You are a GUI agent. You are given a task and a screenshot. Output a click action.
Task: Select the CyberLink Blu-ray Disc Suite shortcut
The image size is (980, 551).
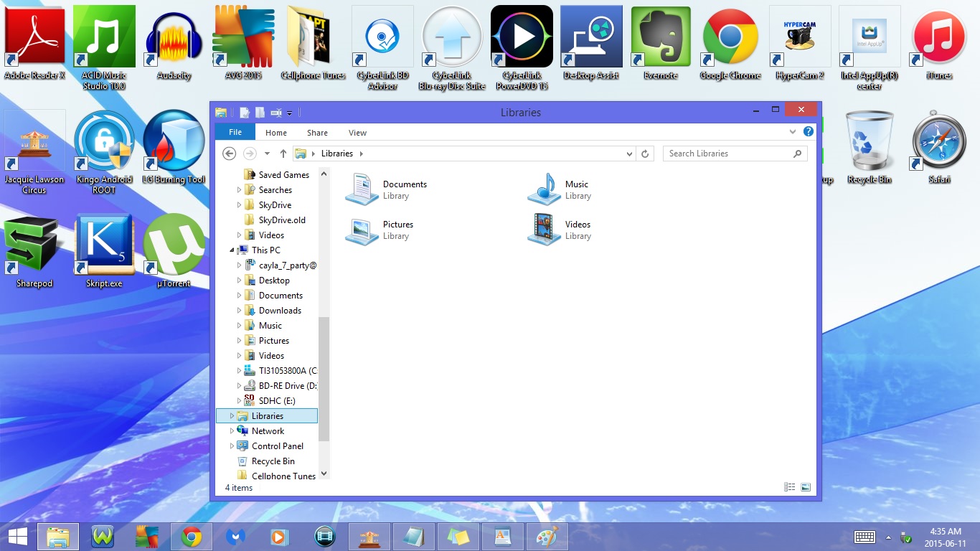click(452, 47)
